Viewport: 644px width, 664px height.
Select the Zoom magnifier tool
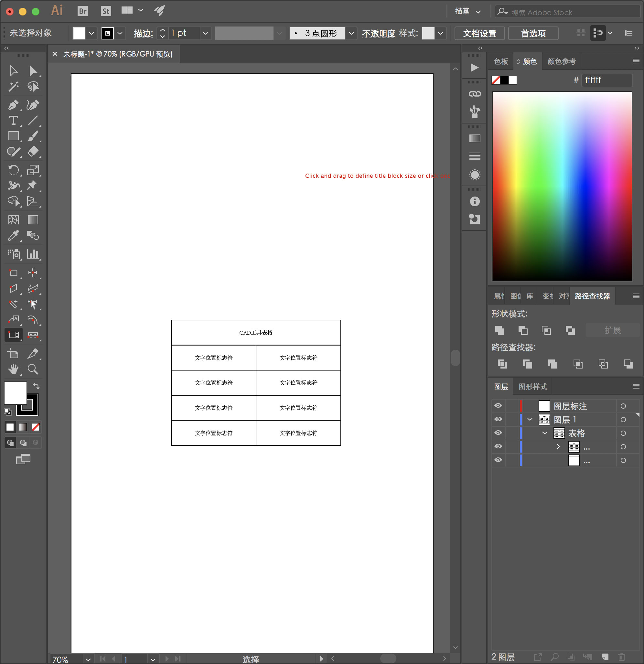click(33, 369)
